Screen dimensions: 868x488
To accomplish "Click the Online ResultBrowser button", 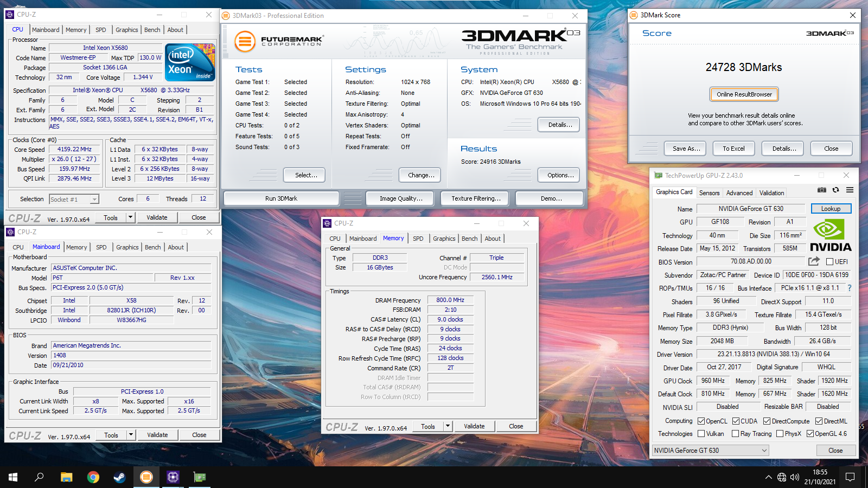I will [744, 94].
